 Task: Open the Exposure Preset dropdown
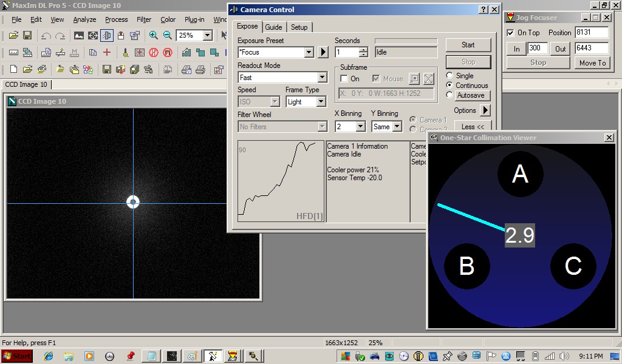click(x=309, y=53)
